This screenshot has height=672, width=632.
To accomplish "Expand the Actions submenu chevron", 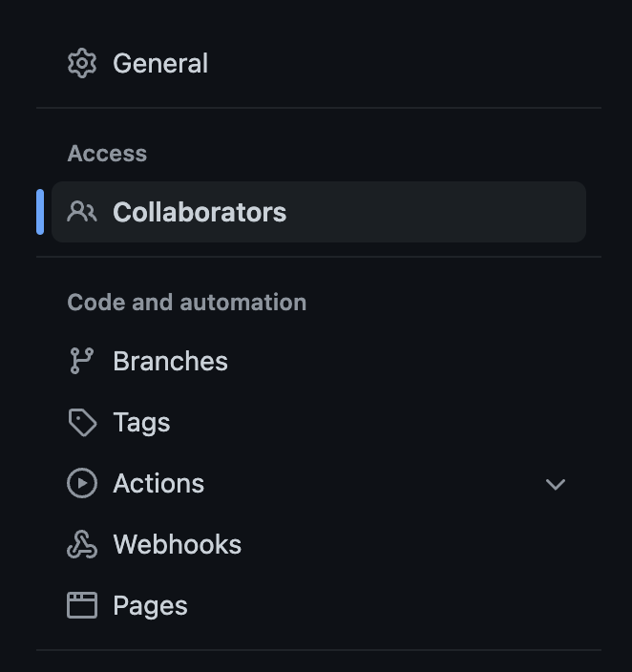I will point(555,484).
